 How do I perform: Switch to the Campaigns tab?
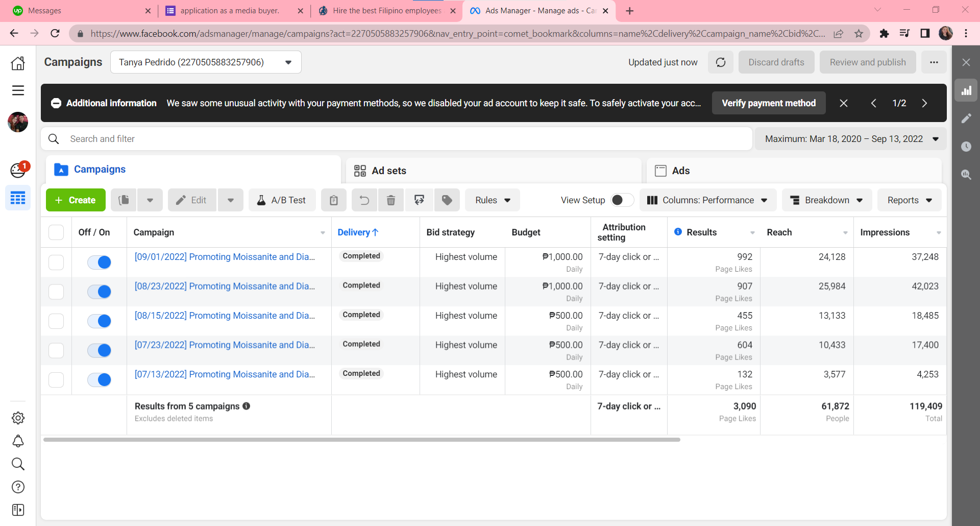click(x=193, y=170)
